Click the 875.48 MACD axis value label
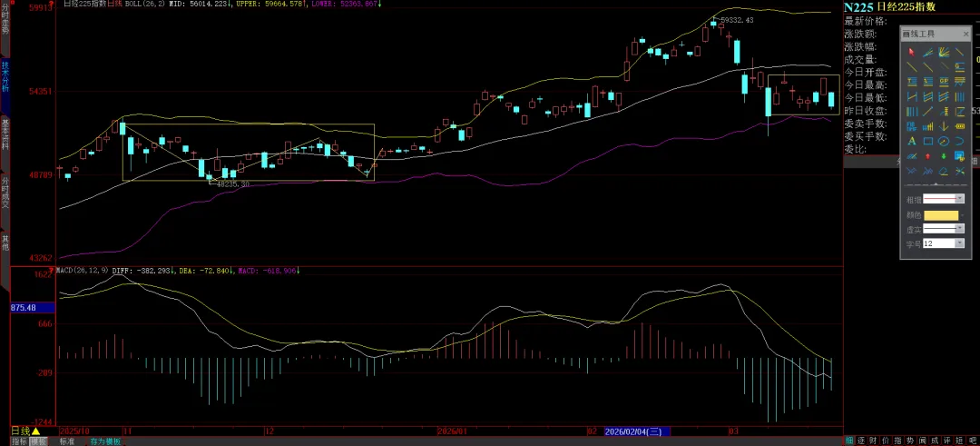 pos(33,308)
